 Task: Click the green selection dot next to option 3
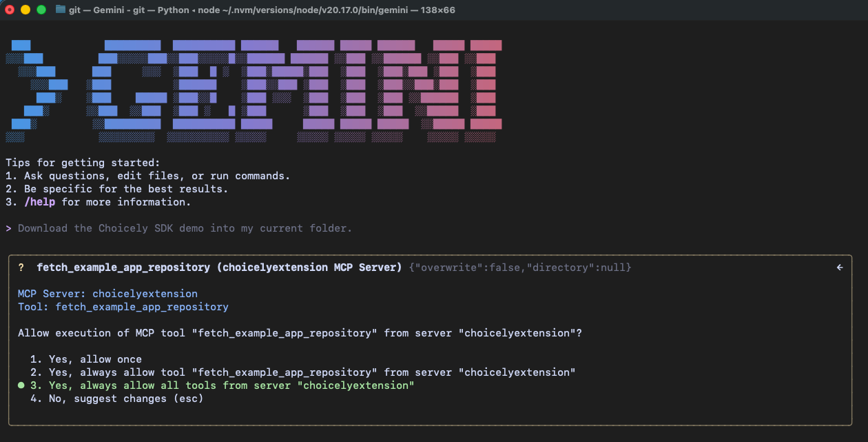(x=20, y=385)
